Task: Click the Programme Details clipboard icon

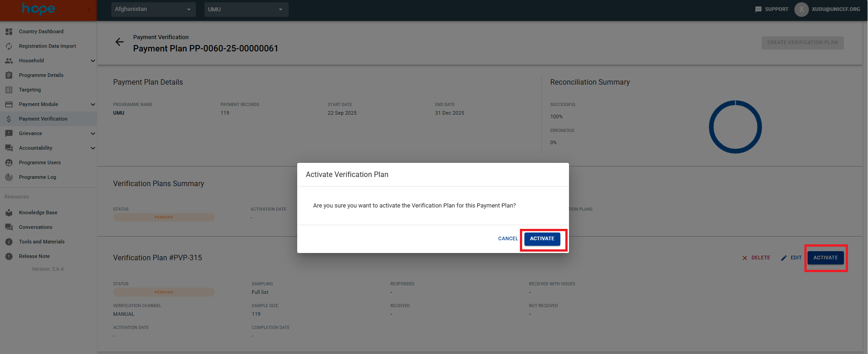Action: (9, 75)
